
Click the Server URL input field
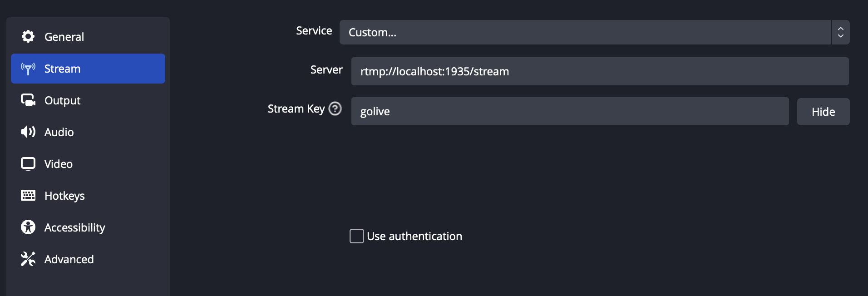(599, 71)
